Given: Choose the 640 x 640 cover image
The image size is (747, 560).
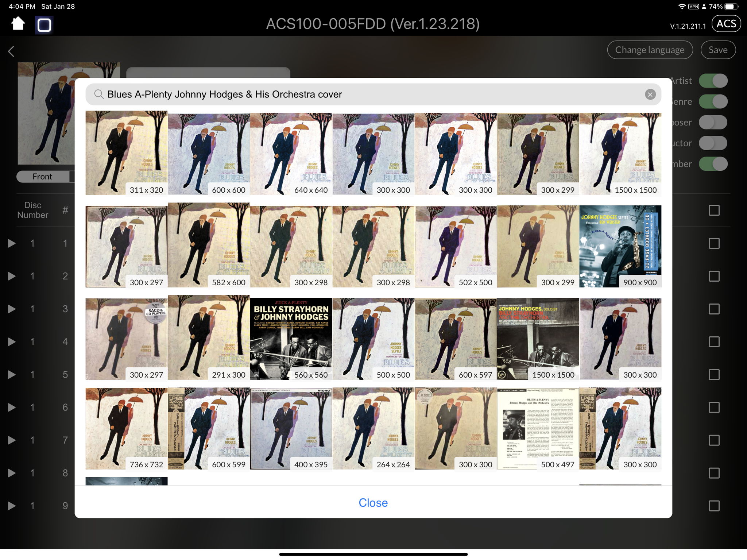Looking at the screenshot, I should [x=291, y=154].
